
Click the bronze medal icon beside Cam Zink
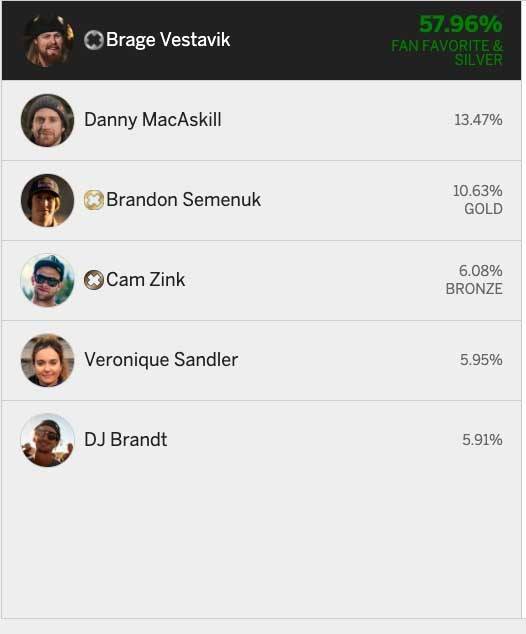click(93, 280)
